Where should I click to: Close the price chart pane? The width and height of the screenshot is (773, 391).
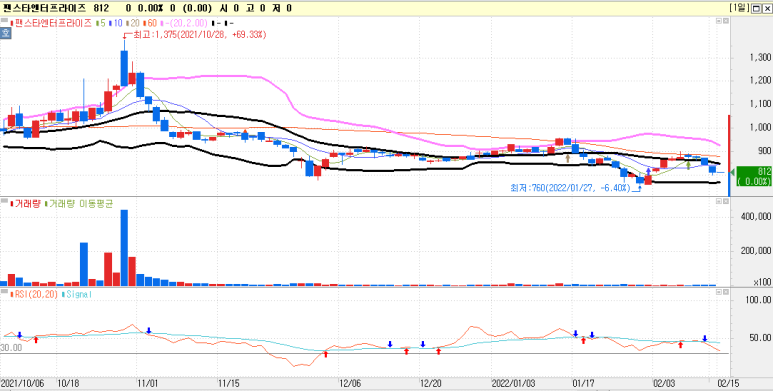[725, 21]
